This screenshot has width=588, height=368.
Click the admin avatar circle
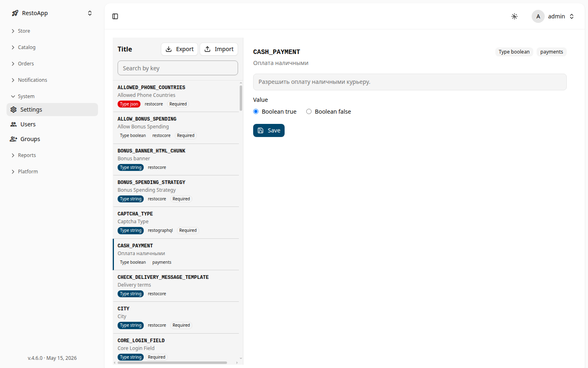pyautogui.click(x=538, y=16)
